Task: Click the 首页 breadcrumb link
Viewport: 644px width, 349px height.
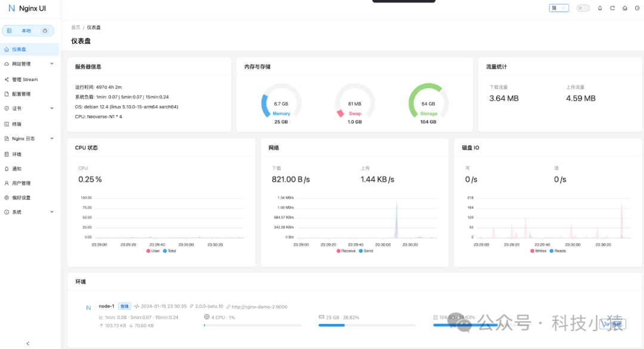Action: coord(76,27)
